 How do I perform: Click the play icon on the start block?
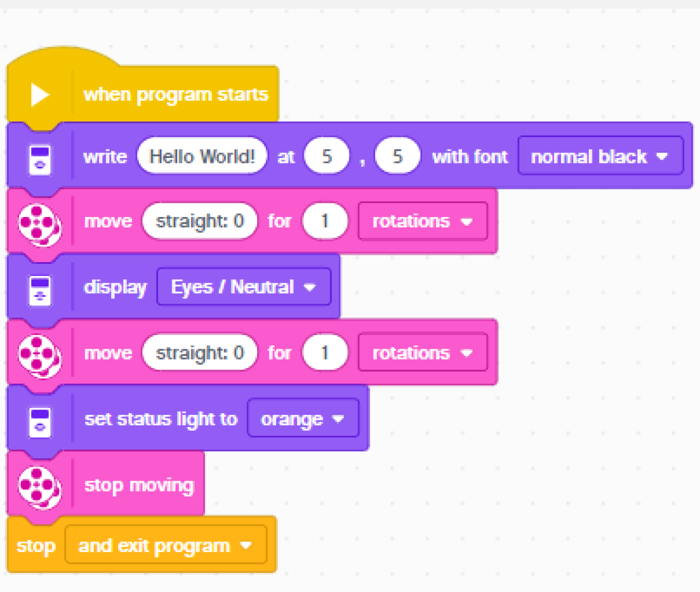[x=39, y=95]
